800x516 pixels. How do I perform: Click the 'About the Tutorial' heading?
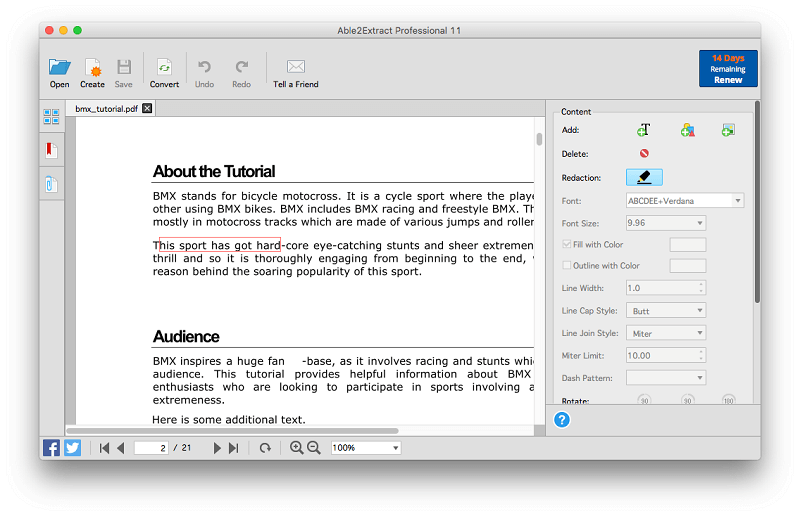pos(214,171)
